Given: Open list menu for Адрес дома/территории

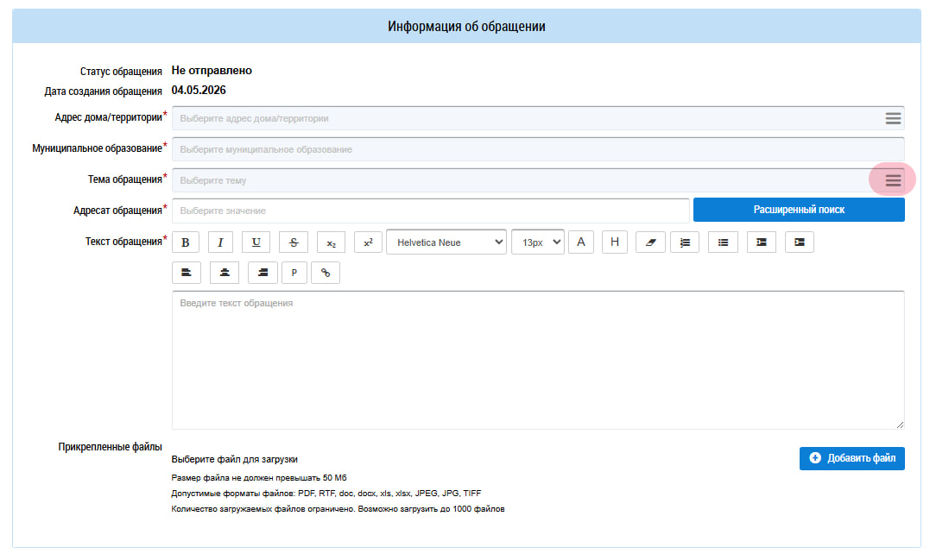Looking at the screenshot, I should pyautogui.click(x=893, y=118).
